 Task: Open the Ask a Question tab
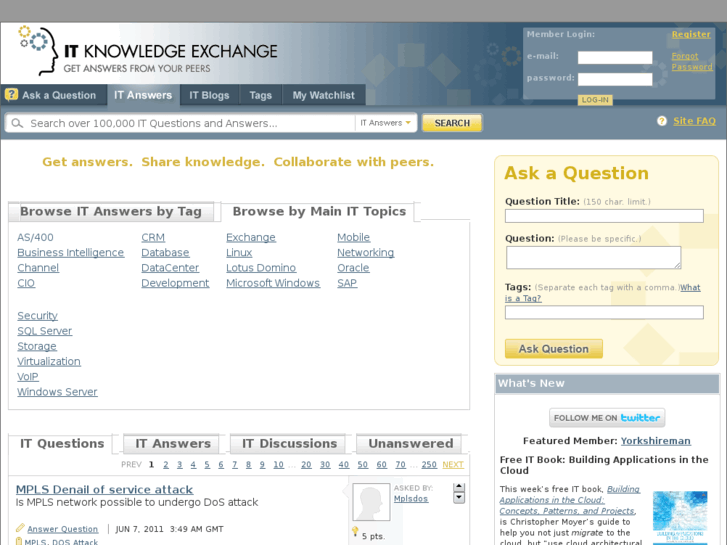[x=54, y=95]
